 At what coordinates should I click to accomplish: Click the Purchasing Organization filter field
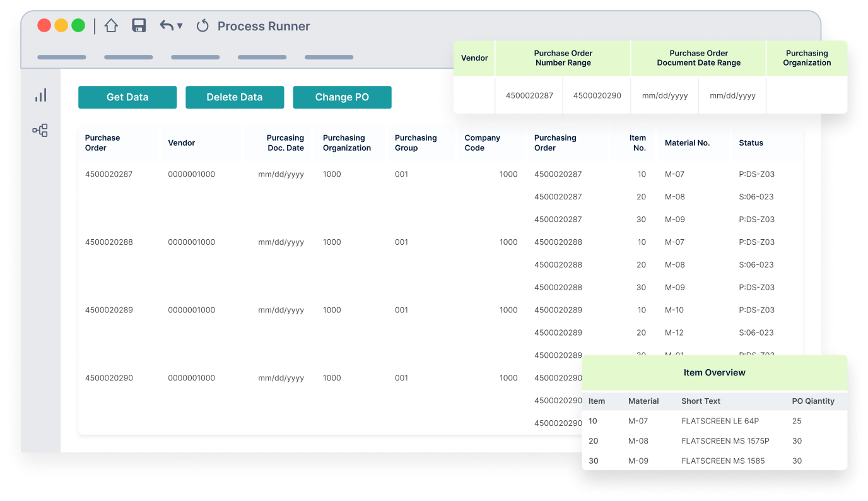[807, 95]
